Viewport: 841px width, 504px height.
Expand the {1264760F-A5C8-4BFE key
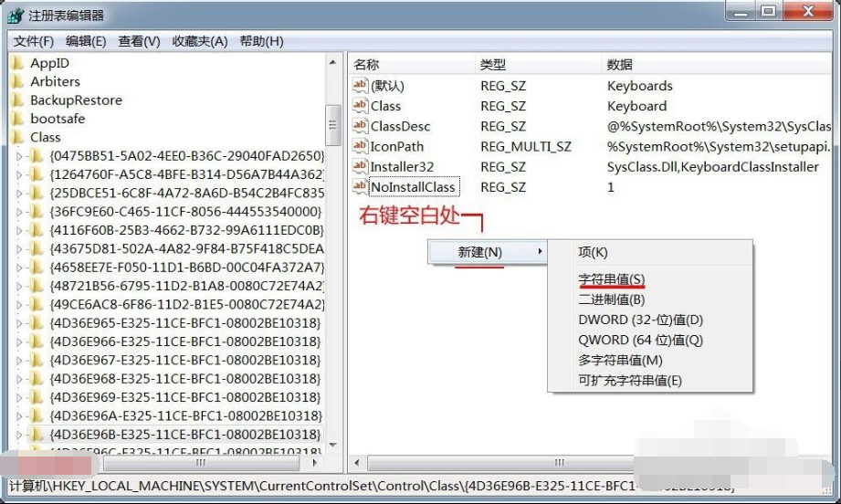coord(19,174)
